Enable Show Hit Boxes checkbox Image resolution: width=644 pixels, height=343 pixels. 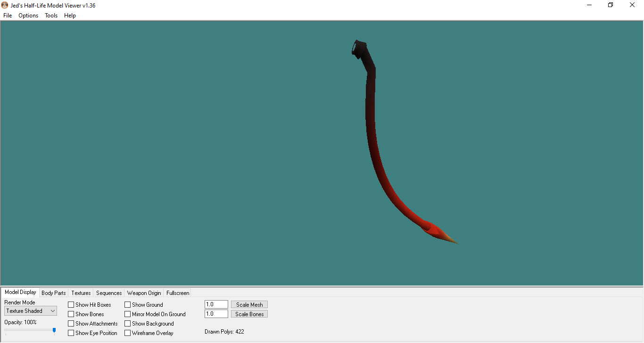[71, 305]
